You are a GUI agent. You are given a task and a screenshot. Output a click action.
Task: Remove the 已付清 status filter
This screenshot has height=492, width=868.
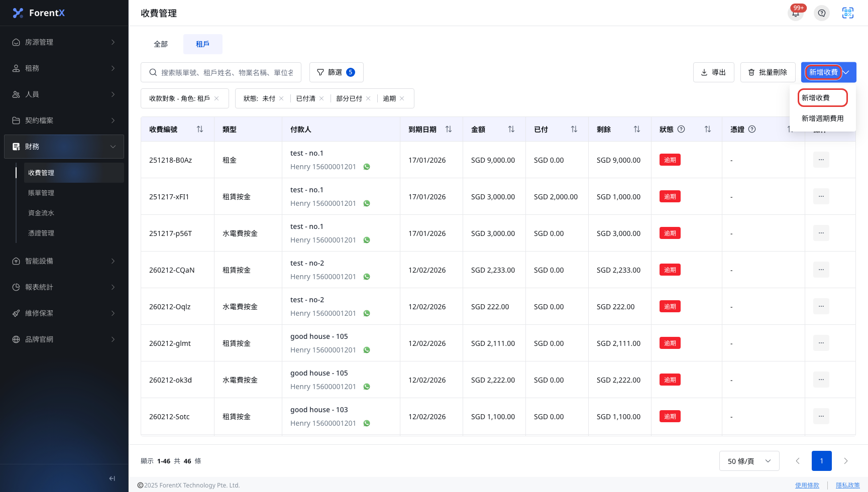click(x=321, y=98)
